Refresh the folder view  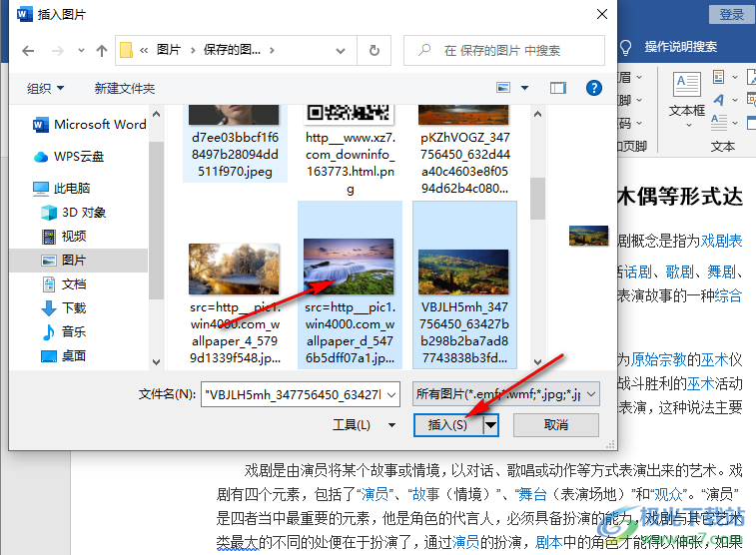[x=375, y=50]
